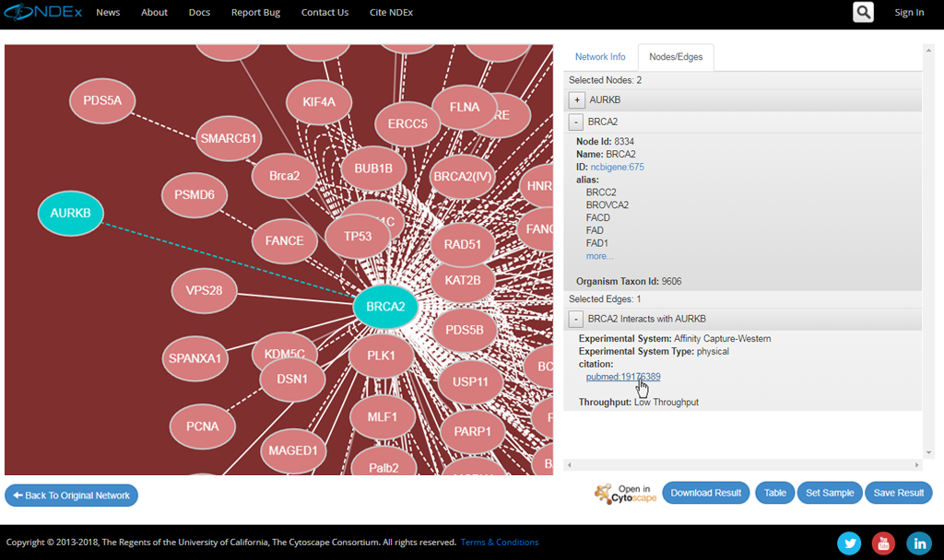Screen dimensions: 944x560
Task: Select the PLK1 node
Action: [381, 356]
